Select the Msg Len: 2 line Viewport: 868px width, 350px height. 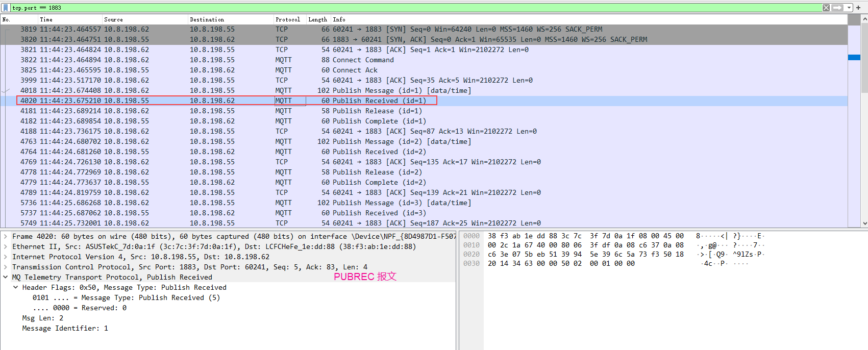pos(43,318)
